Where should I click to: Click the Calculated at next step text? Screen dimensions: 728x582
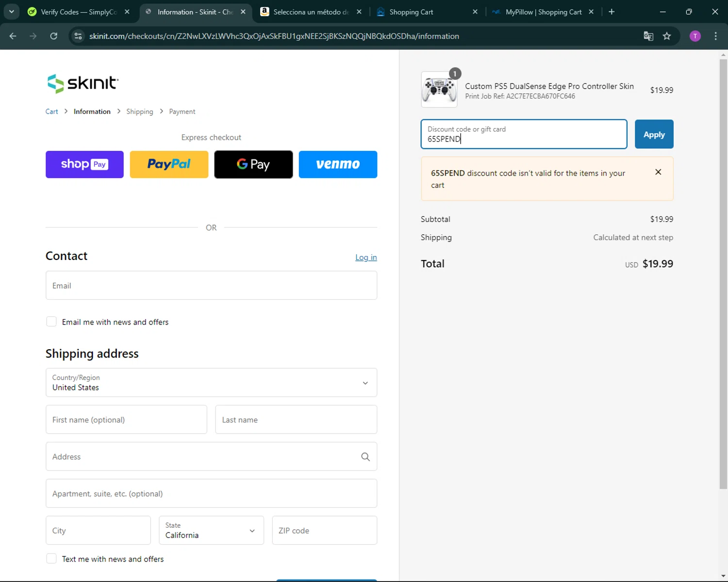point(633,238)
